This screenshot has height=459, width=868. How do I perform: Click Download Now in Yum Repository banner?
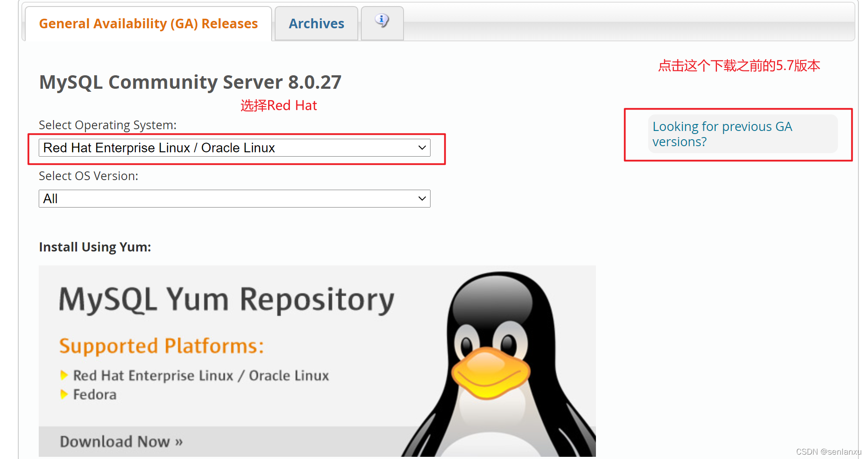pos(121,442)
